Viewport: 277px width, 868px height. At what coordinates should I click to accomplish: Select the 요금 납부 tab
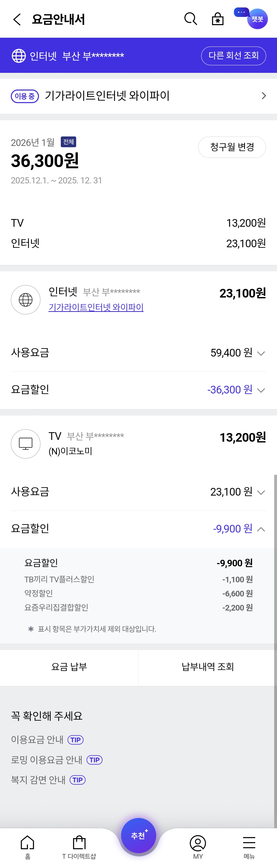click(x=69, y=666)
